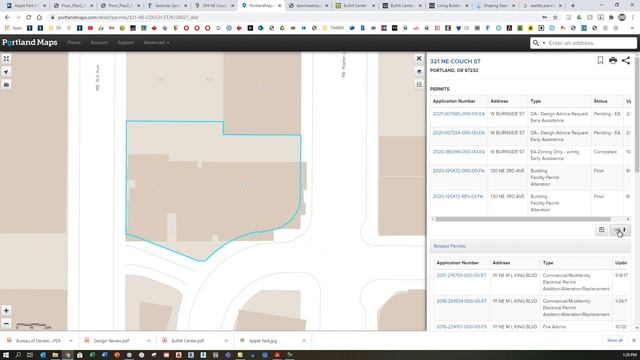Click the search magnifier icon
Screen dimensions: 640x360
[536, 43]
